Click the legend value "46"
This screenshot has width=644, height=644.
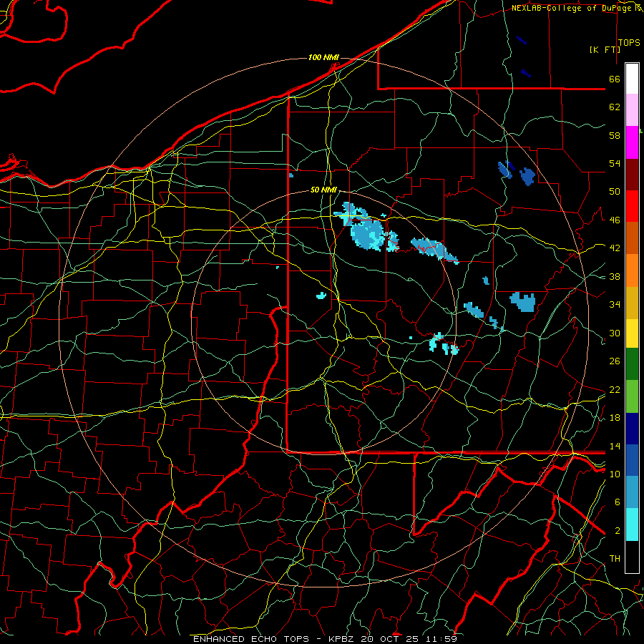(615, 220)
